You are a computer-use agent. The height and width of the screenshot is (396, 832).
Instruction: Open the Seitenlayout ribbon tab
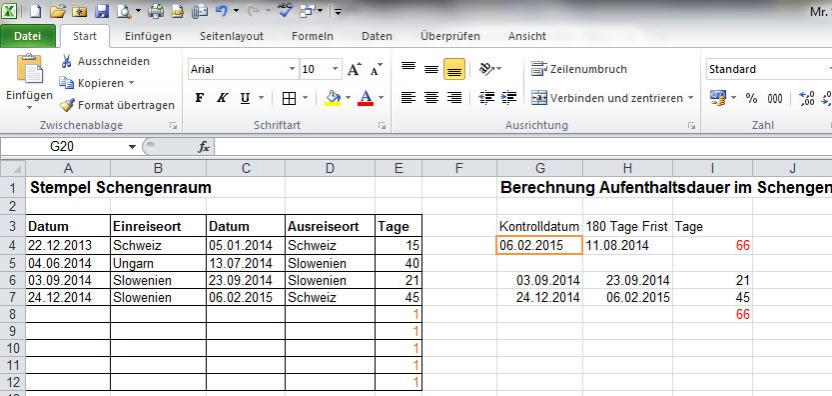point(232,36)
